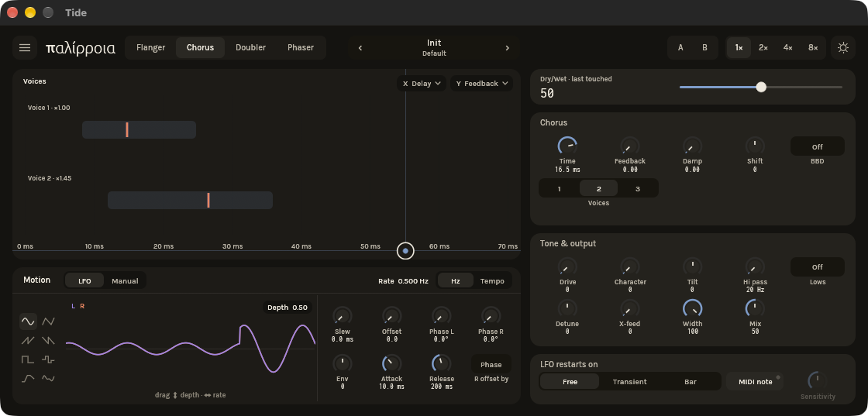Toggle the Lows Off switch
Viewport: 868px width, 416px height.
coord(817,267)
